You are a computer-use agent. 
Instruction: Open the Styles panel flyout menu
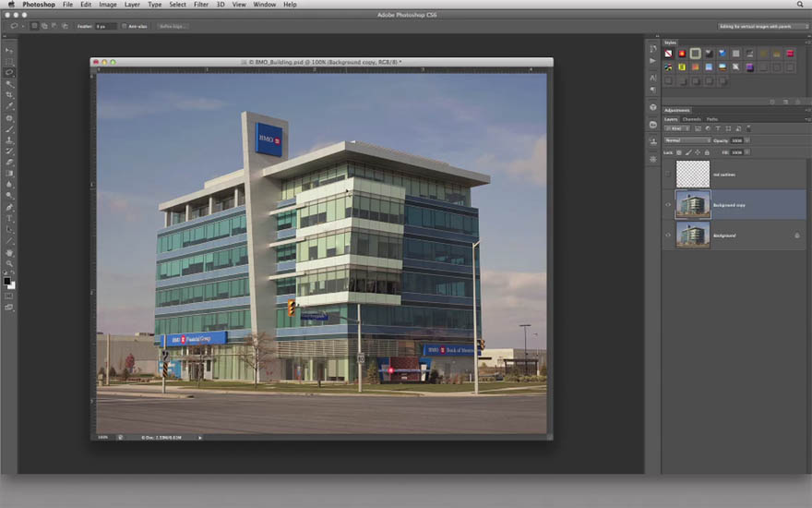coord(807,42)
